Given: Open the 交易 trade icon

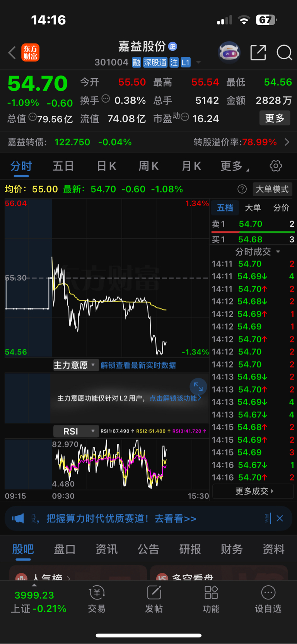Looking at the screenshot, I should tap(97, 599).
